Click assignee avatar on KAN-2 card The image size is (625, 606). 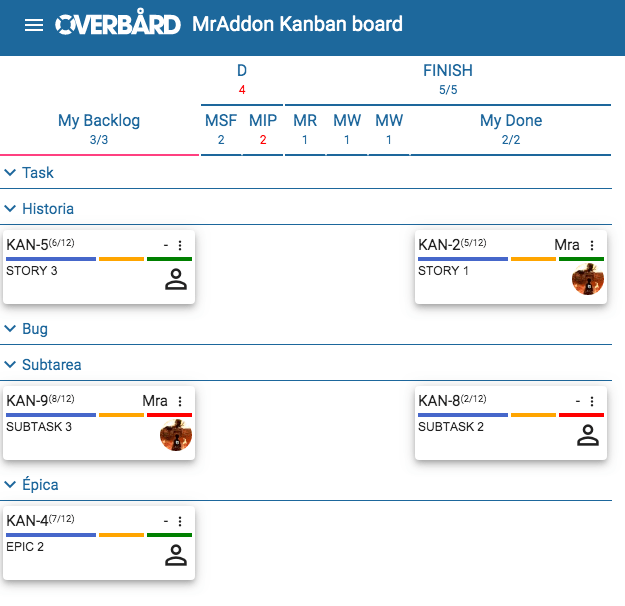[x=588, y=279]
